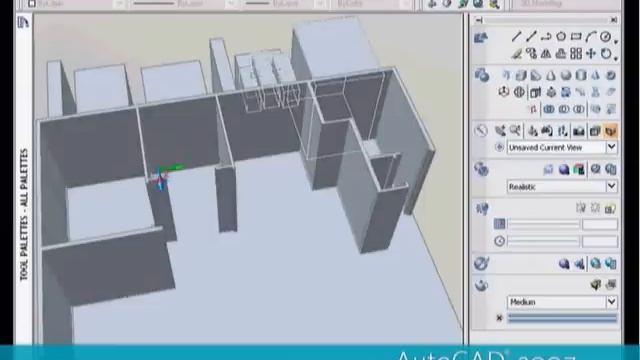The height and width of the screenshot is (360, 640).
Task: Select the Polyline draw tool
Action: click(x=546, y=37)
